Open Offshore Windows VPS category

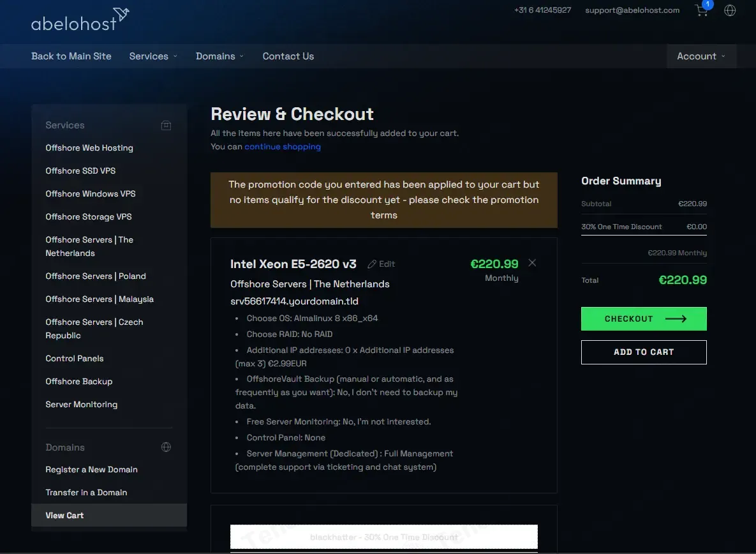tap(91, 194)
